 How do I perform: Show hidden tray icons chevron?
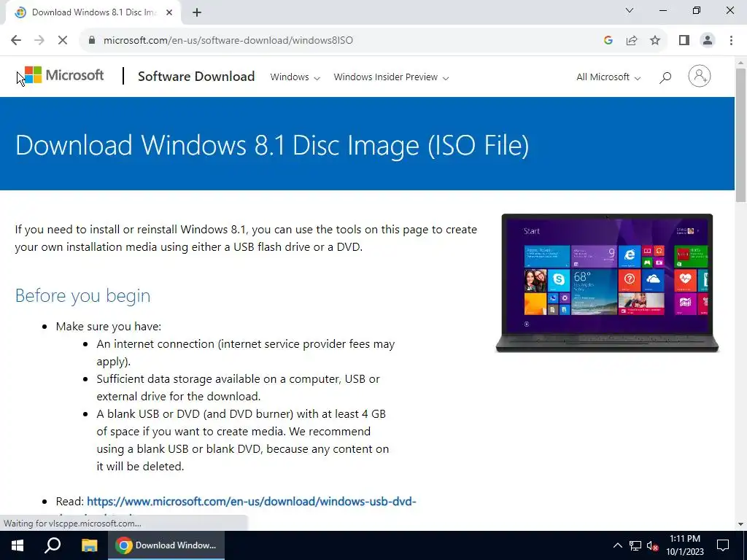pos(617,545)
